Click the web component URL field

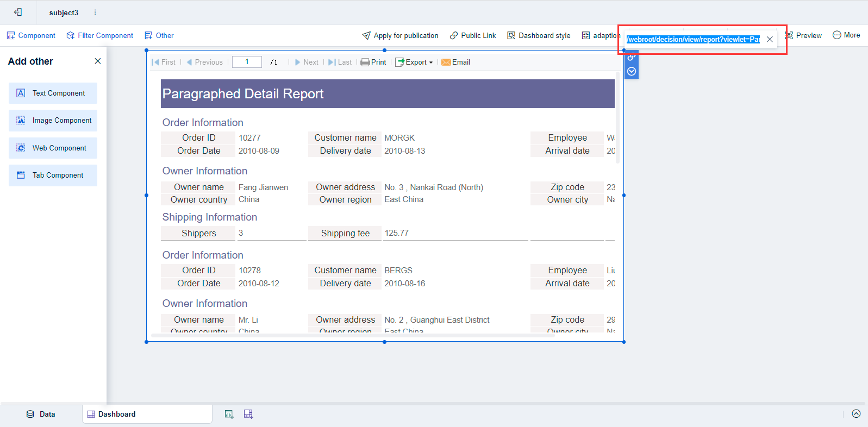click(x=692, y=39)
